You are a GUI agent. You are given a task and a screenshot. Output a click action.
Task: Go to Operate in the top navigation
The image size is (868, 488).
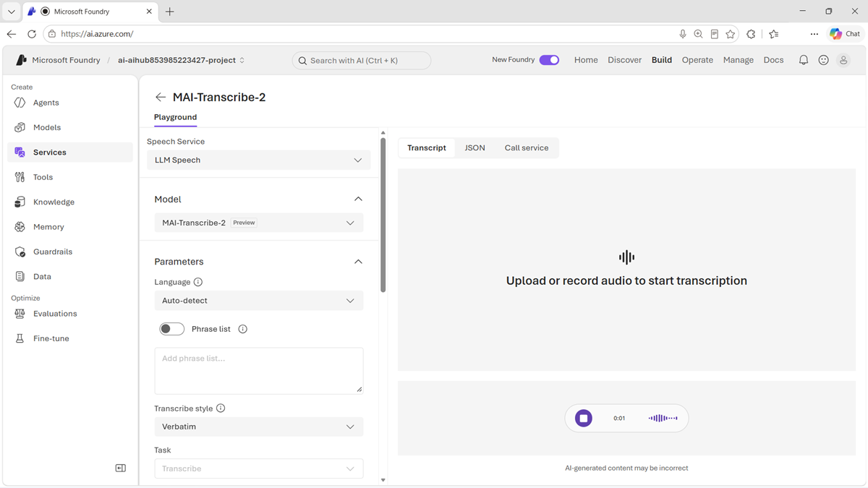coord(697,60)
